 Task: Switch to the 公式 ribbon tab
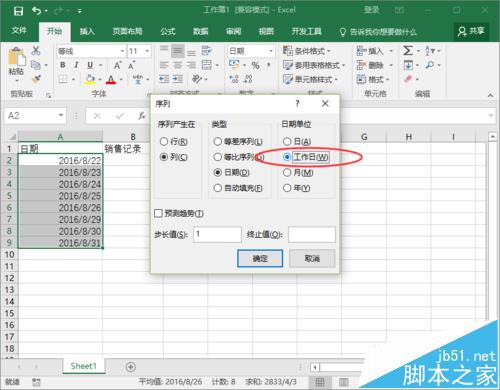pos(168,31)
